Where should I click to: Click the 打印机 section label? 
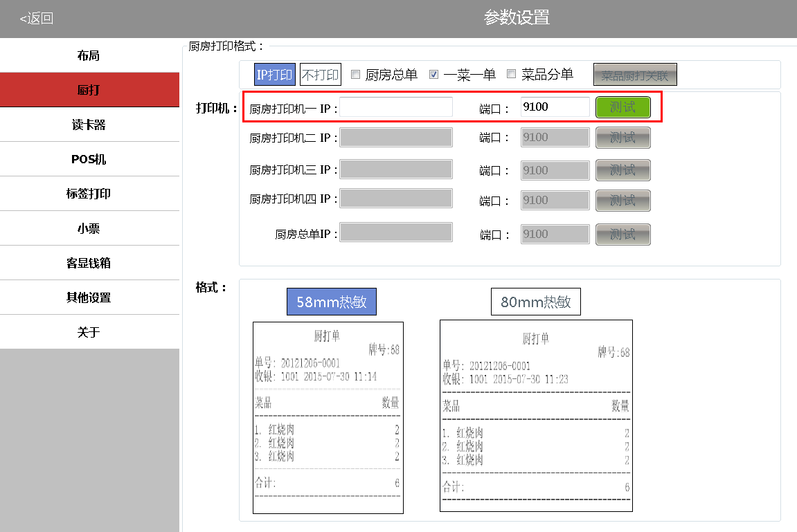click(217, 108)
